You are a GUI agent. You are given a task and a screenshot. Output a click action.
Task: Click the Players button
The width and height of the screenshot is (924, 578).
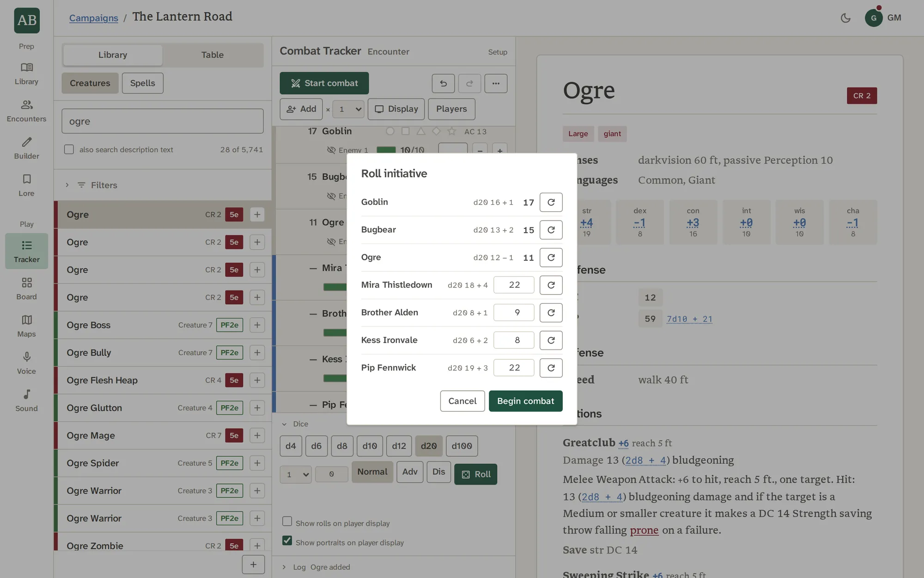tap(451, 109)
